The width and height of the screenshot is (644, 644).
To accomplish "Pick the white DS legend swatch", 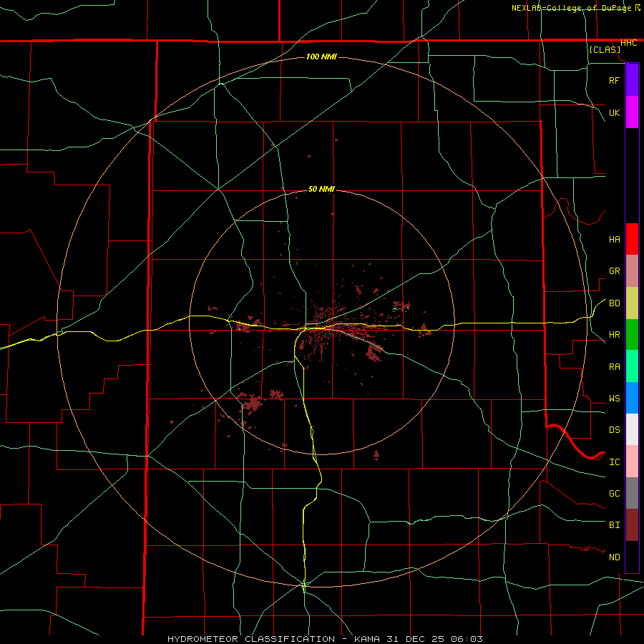I will click(x=632, y=429).
